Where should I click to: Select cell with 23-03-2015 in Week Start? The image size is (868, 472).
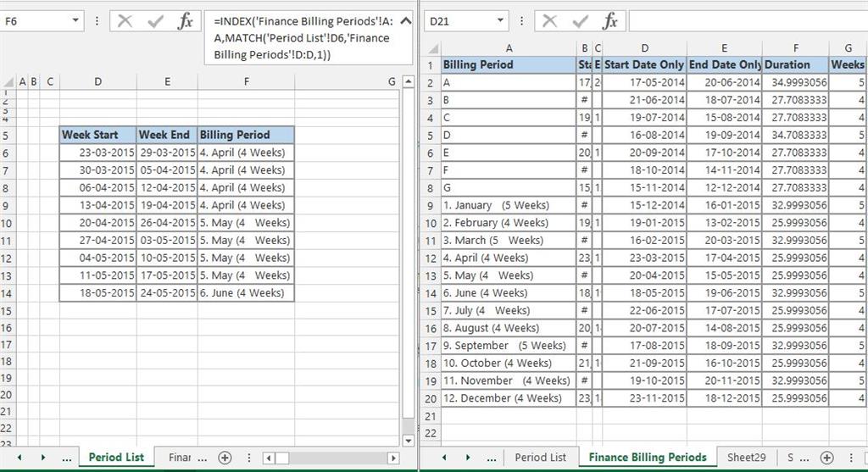pyautogui.click(x=98, y=153)
